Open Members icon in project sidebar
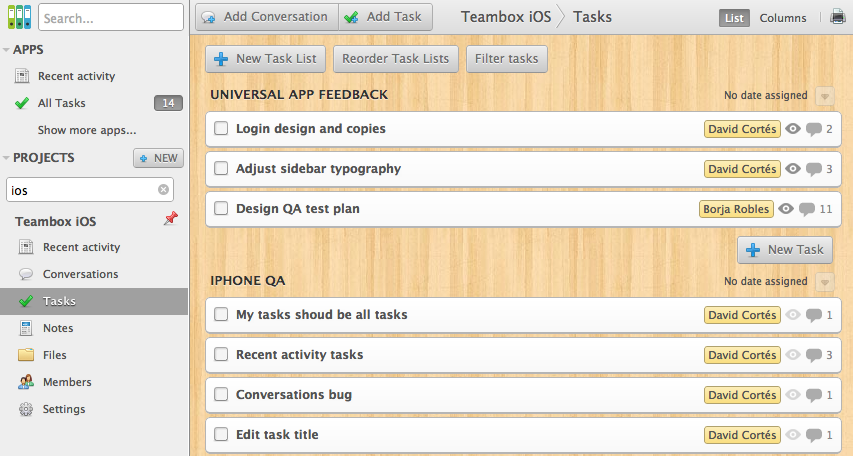Screen dimensions: 853x456 [26, 382]
